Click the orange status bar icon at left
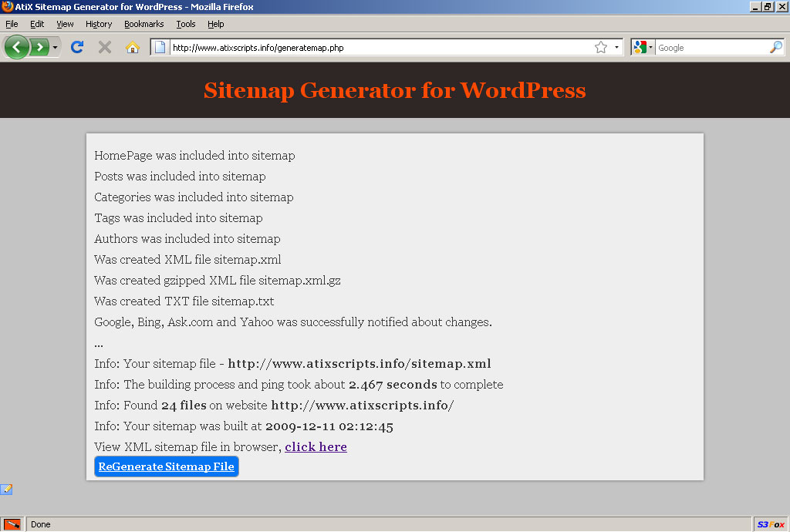790x532 pixels. pos(12,524)
